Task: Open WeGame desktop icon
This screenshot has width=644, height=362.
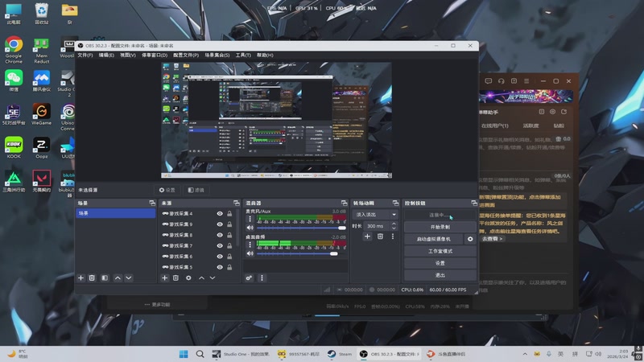Action: (x=42, y=113)
